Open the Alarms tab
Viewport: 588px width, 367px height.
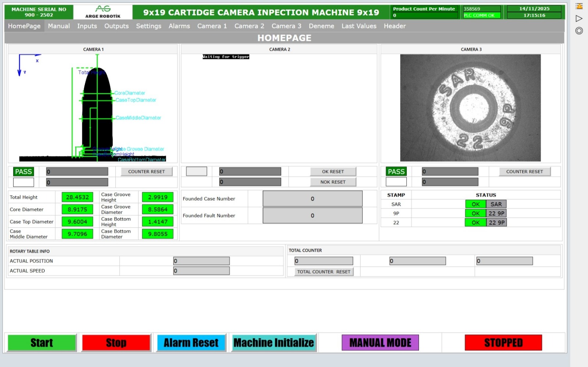[x=179, y=26]
